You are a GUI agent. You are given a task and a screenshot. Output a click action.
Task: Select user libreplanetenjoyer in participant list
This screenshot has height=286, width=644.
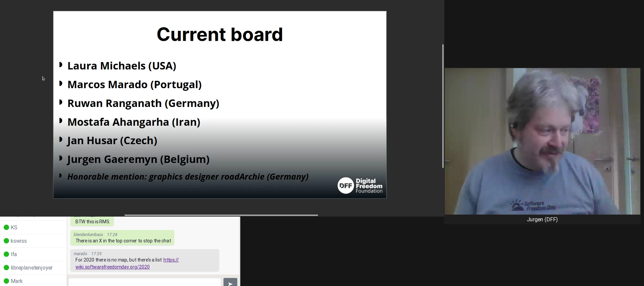coord(33,268)
